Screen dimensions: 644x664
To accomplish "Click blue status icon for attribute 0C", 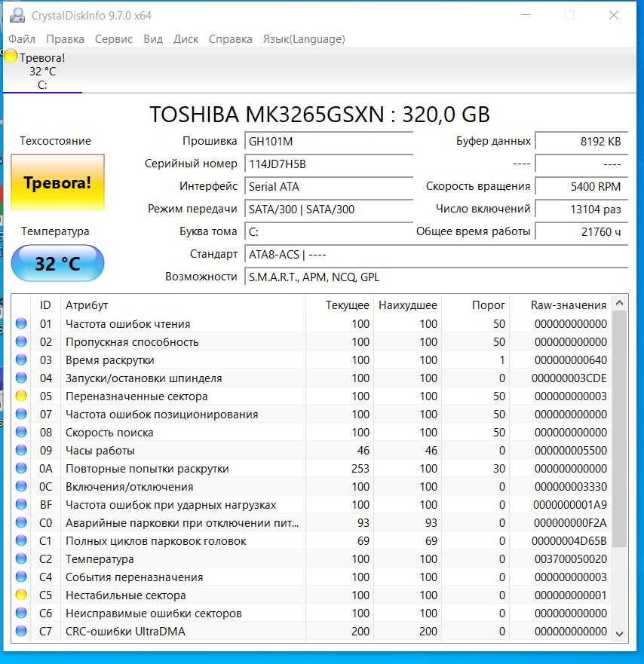I will point(21,487).
